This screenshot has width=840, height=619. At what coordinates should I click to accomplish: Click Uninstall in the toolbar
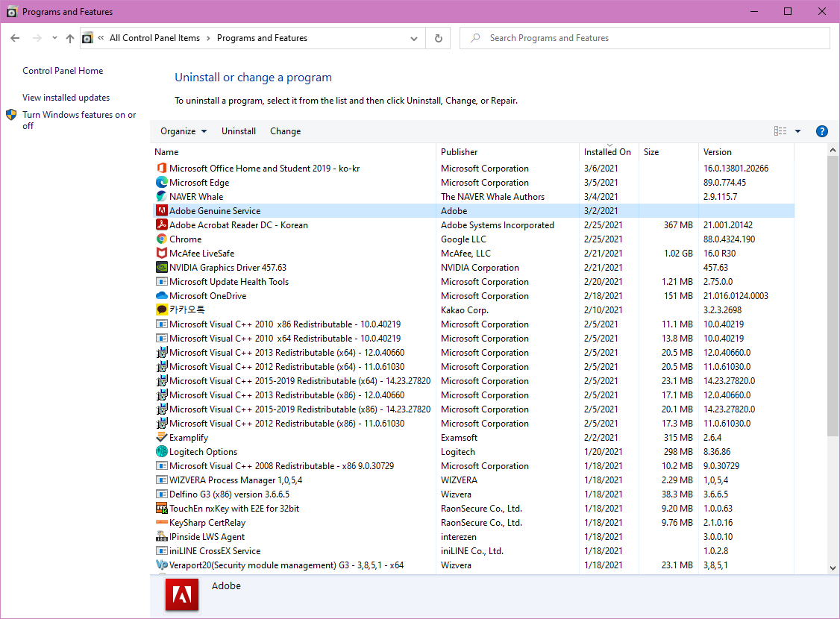click(239, 131)
